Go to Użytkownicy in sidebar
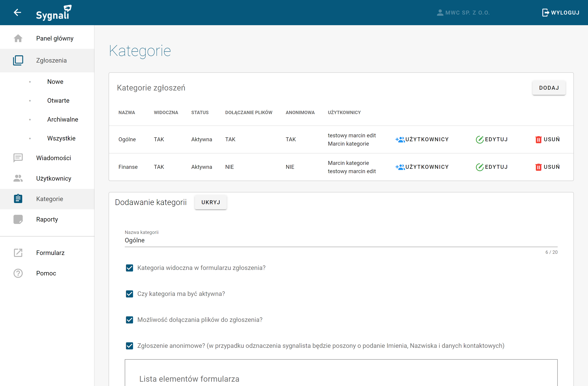588x386 pixels. 54,178
